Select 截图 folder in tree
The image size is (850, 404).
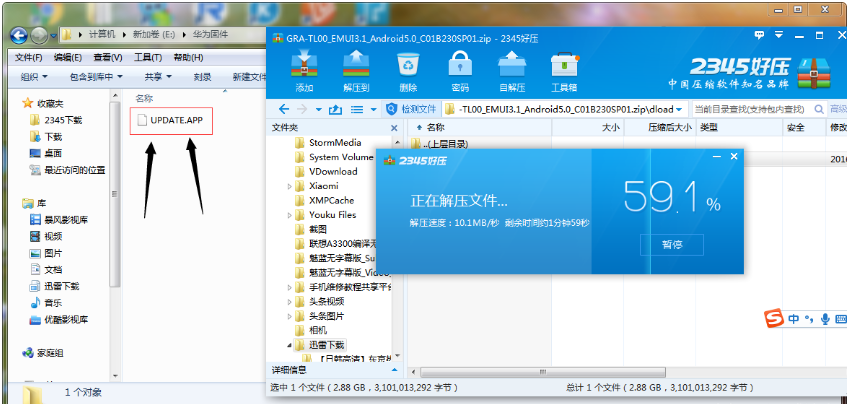pos(311,229)
